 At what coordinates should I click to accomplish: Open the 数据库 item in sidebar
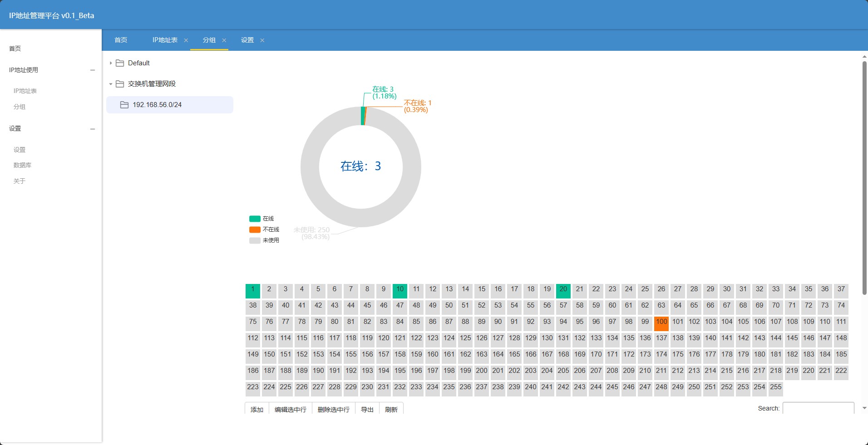[22, 165]
